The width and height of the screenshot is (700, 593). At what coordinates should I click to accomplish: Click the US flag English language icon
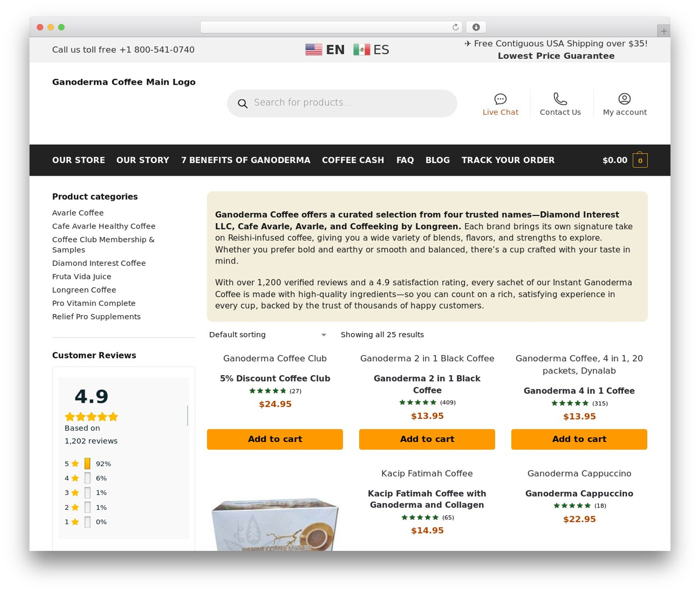(313, 50)
